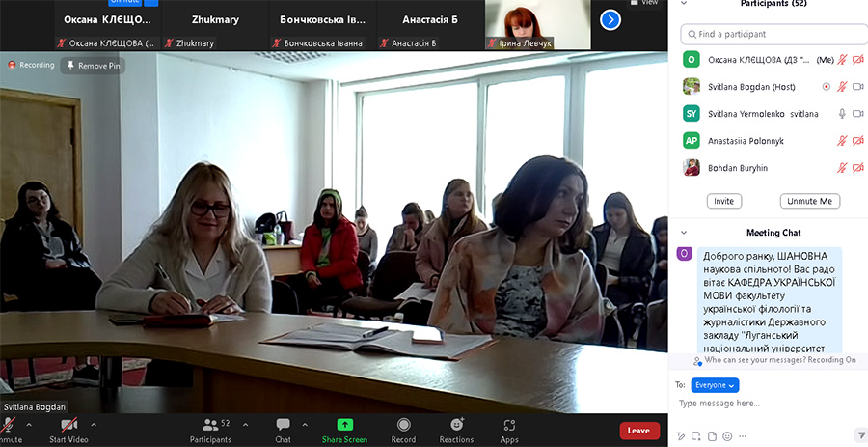Image resolution: width=868 pixels, height=447 pixels.
Task: Toggle the Chat panel from toolbar
Action: pos(283,431)
